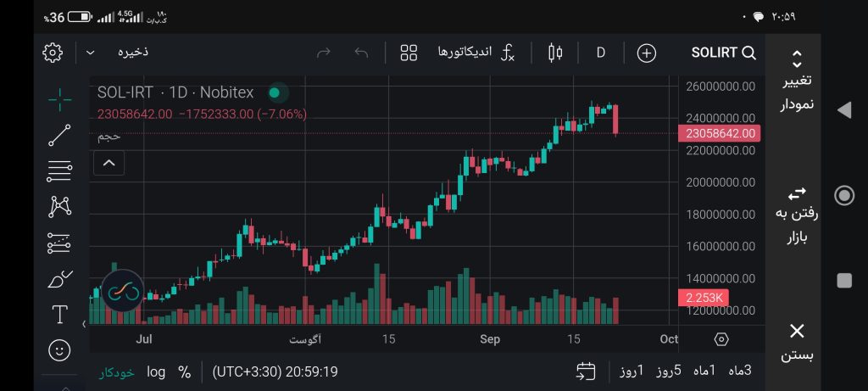Screen dimensions: 868x391
Task: Click the Jul label on time axis
Action: (144, 339)
